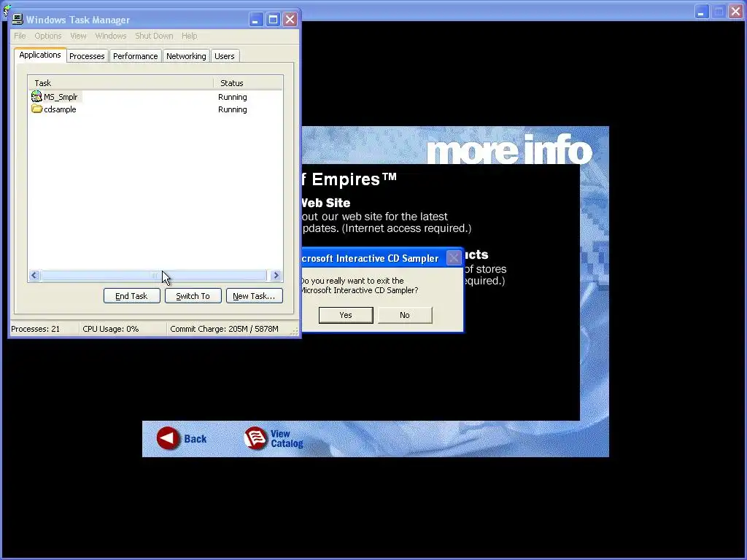The height and width of the screenshot is (560, 747).
Task: Select the Applications tab
Action: click(40, 55)
